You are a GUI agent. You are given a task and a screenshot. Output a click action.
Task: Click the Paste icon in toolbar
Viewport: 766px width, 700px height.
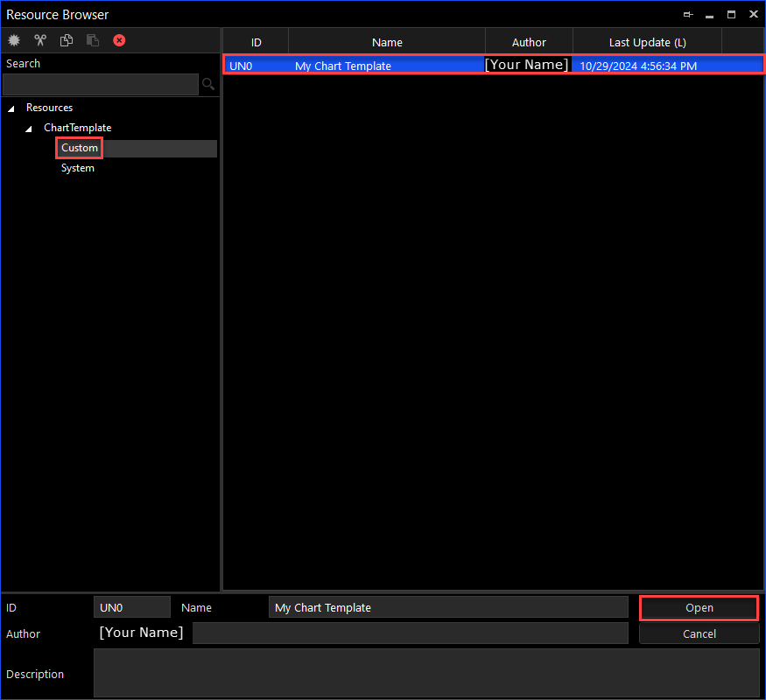tap(93, 40)
